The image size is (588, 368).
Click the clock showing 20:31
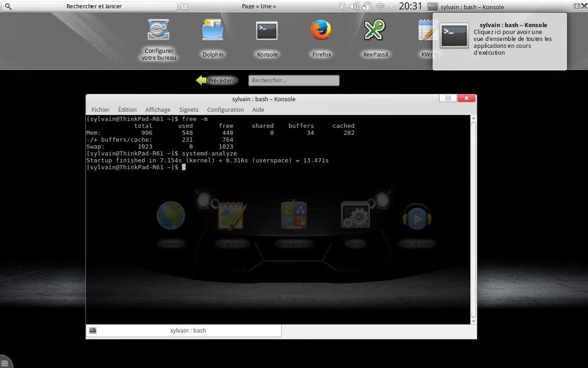click(x=410, y=6)
